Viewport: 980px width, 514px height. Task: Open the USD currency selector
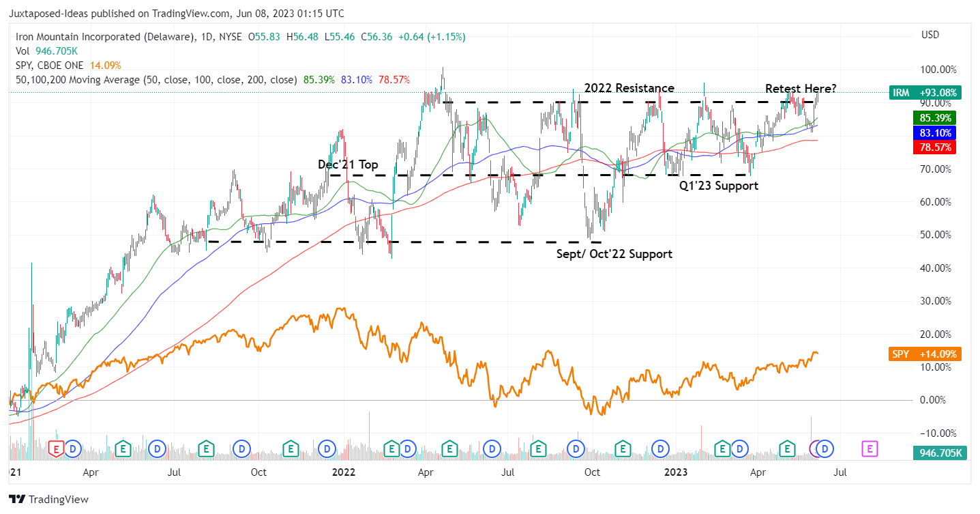tap(930, 35)
